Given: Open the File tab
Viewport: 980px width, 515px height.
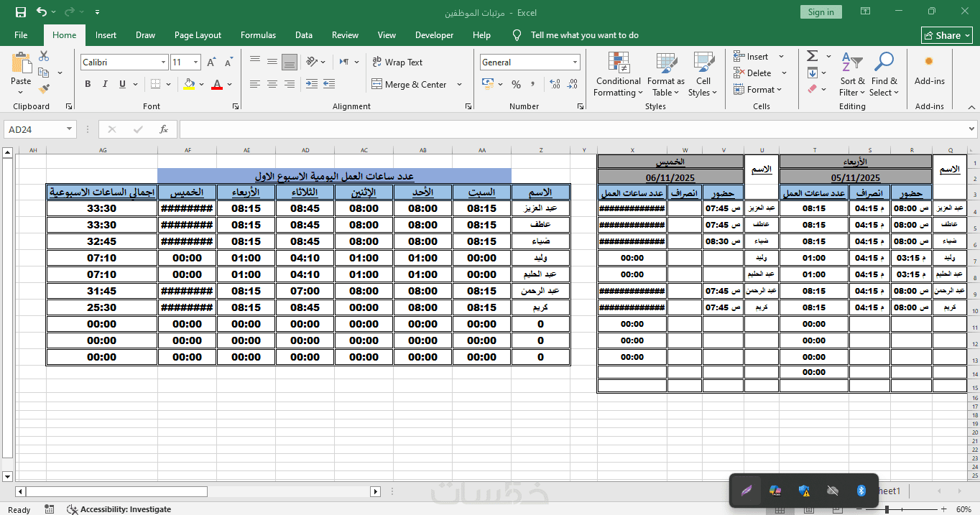Looking at the screenshot, I should pyautogui.click(x=21, y=35).
